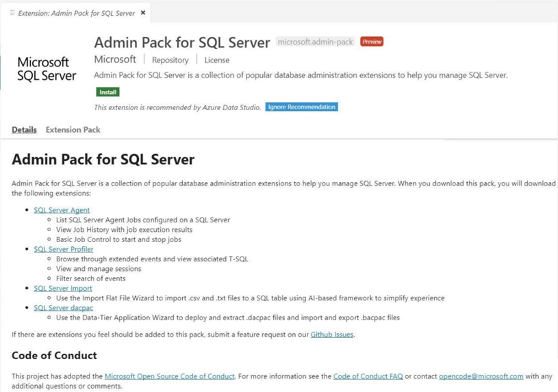Click the 'Code of Conduct' heading

(54, 355)
